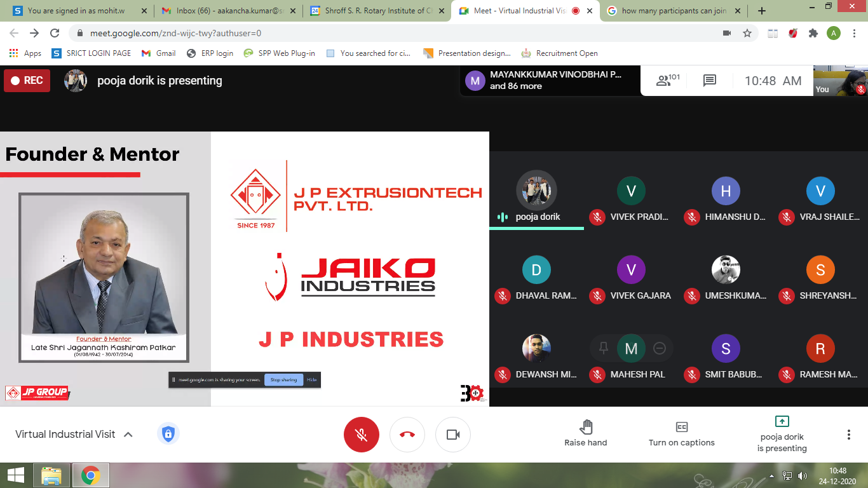Open the Apps bookmark shortcut
868x488 pixels.
point(26,53)
